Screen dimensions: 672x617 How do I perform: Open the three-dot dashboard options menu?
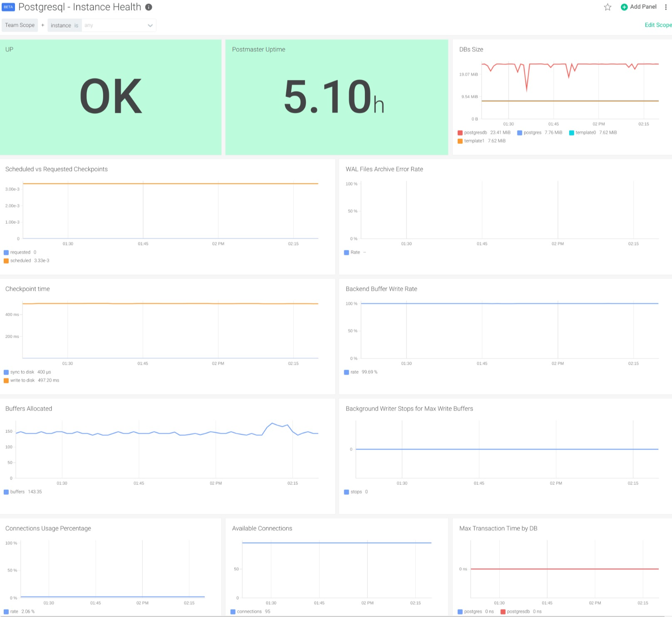point(666,7)
